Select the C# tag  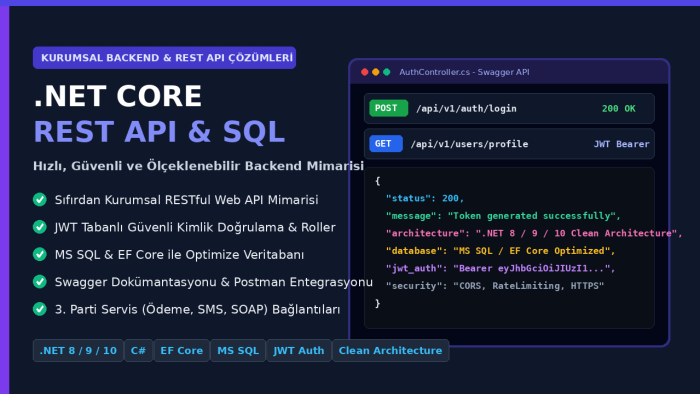(138, 351)
